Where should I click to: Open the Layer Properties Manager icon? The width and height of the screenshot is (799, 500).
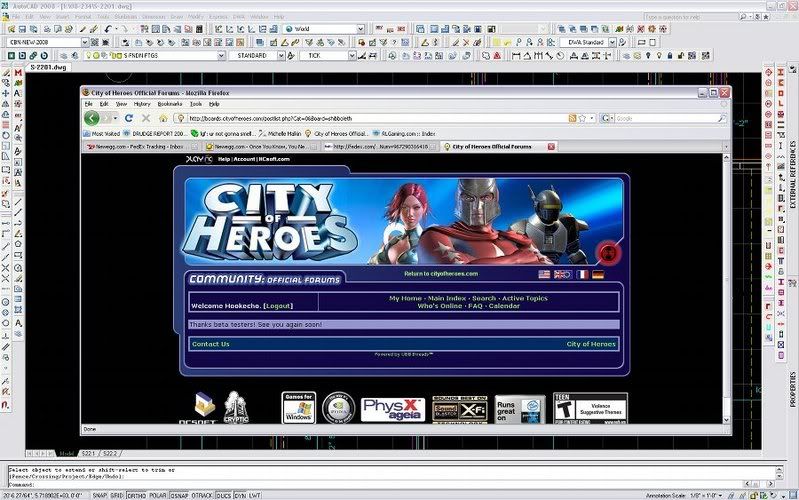pos(63,56)
